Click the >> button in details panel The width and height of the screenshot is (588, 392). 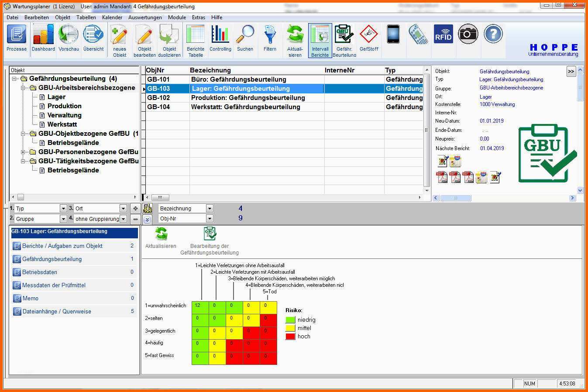(571, 71)
